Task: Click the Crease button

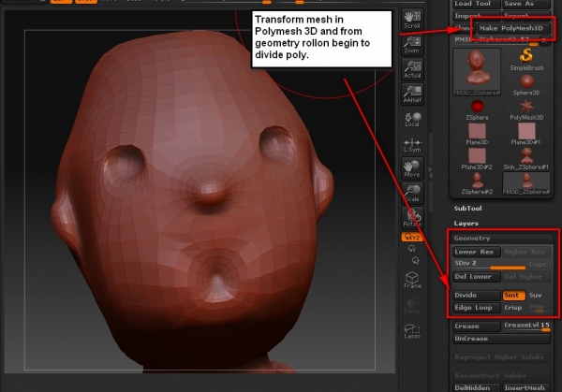Action: (x=476, y=327)
